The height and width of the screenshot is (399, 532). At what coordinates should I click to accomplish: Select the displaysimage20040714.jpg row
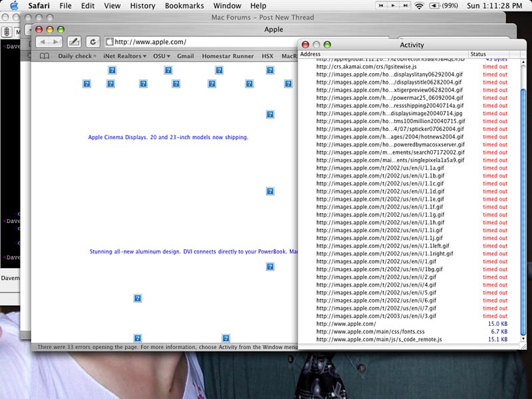click(409, 113)
